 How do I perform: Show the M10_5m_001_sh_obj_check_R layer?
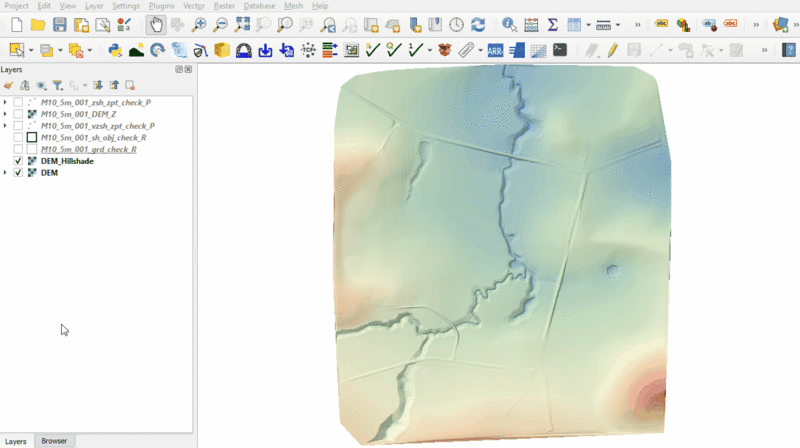(x=18, y=137)
